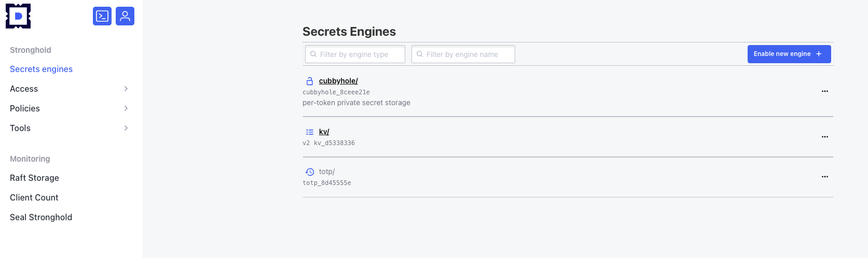
Task: Open the kv engine options ellipsis
Action: pos(824,137)
